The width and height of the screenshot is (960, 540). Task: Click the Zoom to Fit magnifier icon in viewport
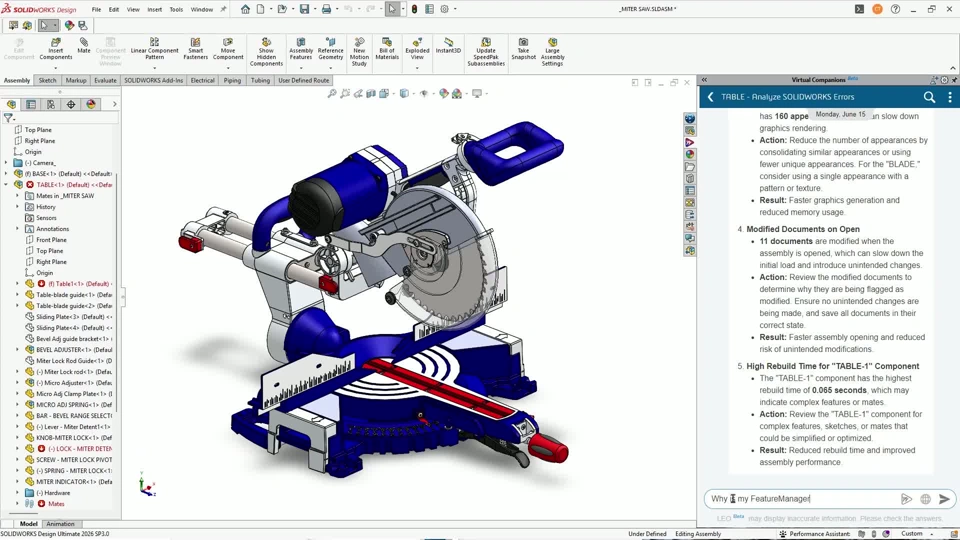(x=332, y=94)
